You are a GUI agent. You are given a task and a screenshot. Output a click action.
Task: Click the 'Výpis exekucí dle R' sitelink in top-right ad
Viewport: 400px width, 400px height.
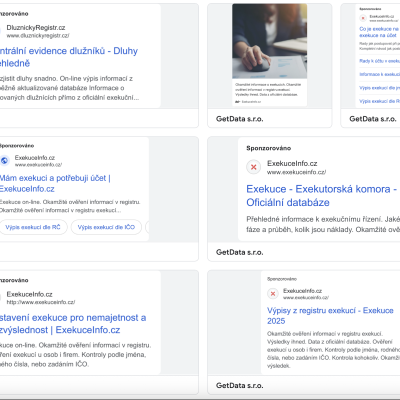click(379, 101)
